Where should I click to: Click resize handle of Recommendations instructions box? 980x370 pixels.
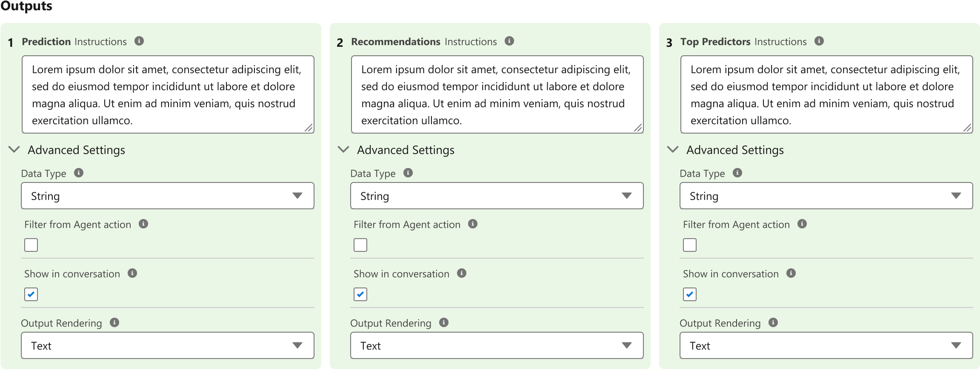pyautogui.click(x=638, y=128)
